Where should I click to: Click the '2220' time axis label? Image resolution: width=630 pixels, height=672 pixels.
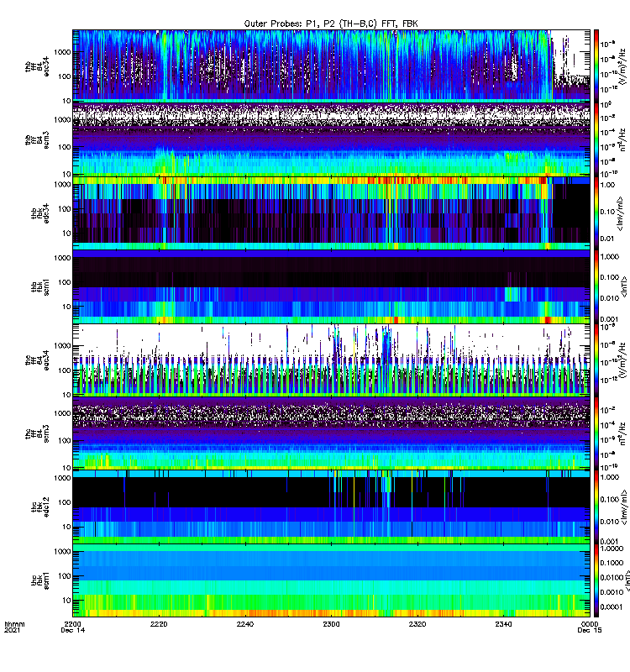159,624
